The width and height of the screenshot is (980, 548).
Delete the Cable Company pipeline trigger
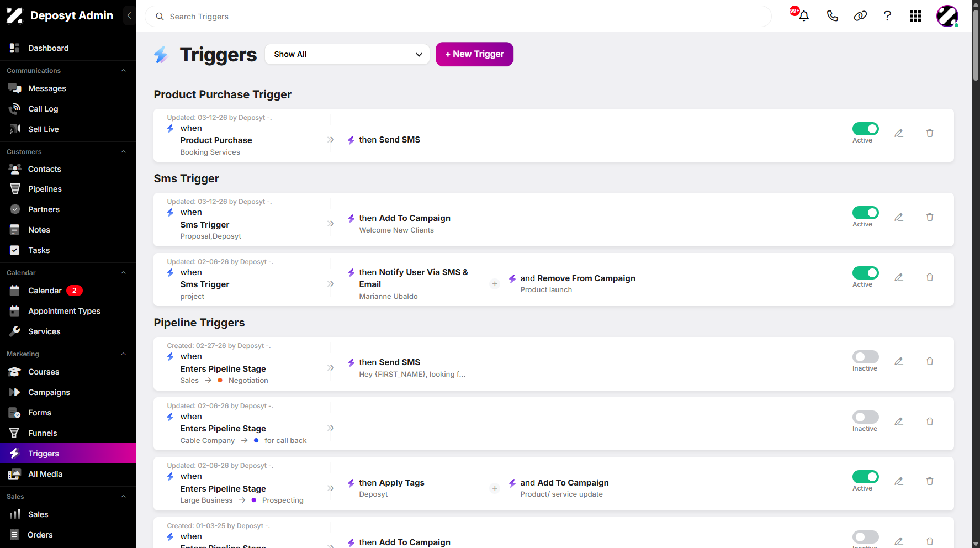pos(930,421)
